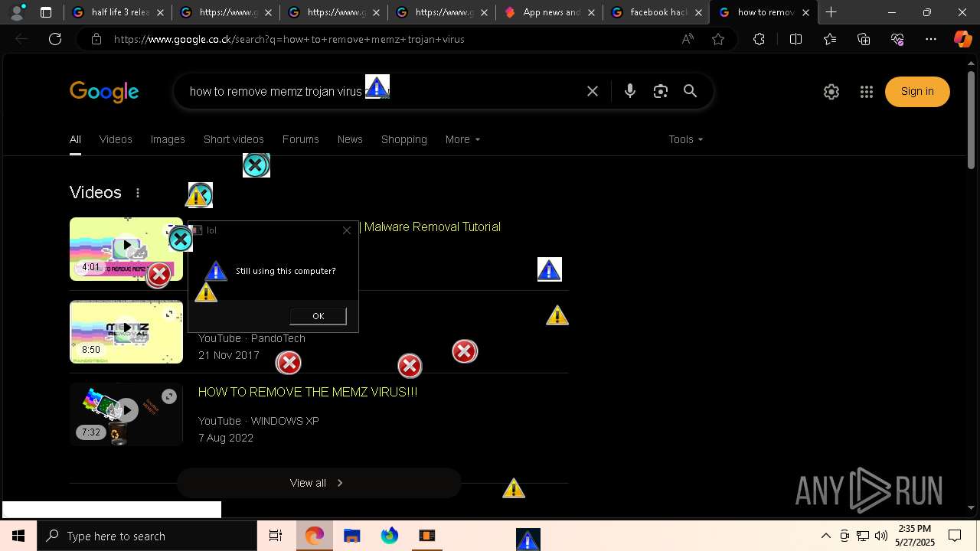Viewport: 980px width, 551px height.
Task: View site information lock icon
Action: (x=96, y=39)
